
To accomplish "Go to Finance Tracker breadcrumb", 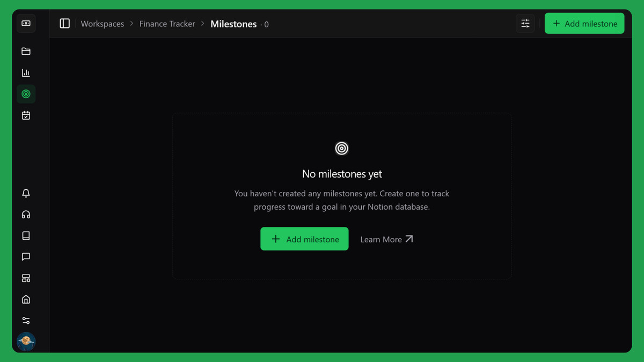I will (167, 24).
